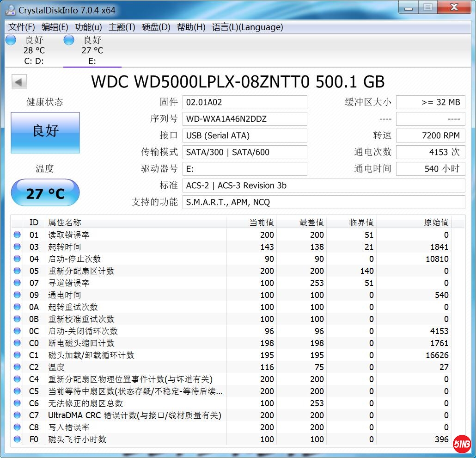The width and height of the screenshot is (476, 458).
Task: Select the E: disk status orb
Action: click(69, 40)
